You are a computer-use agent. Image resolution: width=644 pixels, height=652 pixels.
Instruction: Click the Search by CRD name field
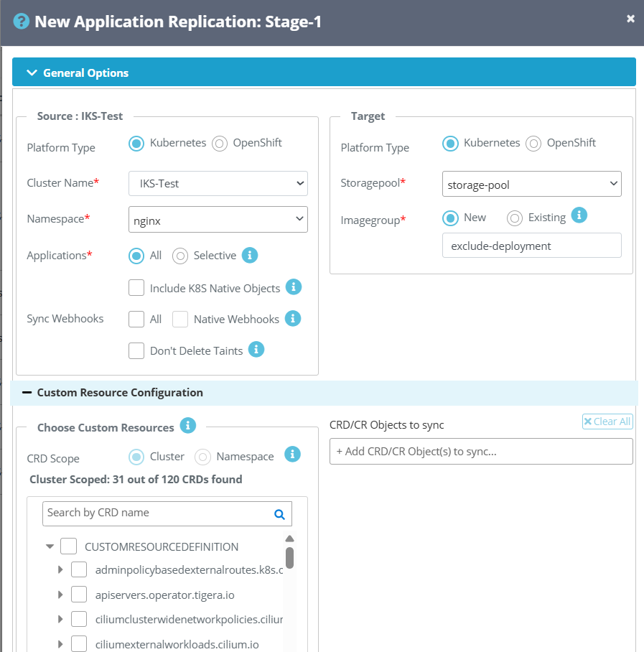point(167,513)
